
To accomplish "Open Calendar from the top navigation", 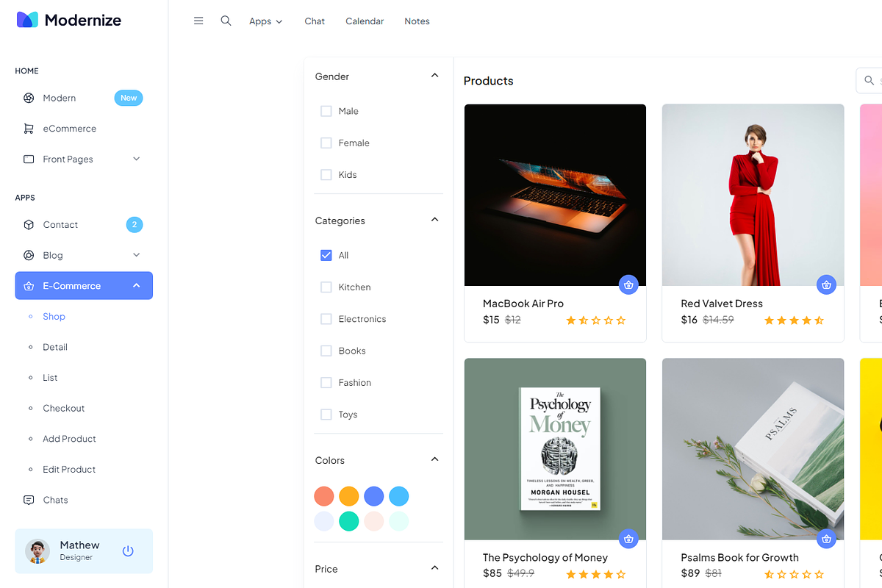I will (365, 21).
